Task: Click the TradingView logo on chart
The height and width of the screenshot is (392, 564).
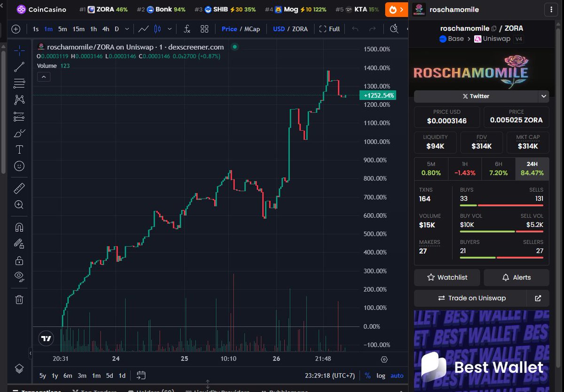Action: point(46,338)
